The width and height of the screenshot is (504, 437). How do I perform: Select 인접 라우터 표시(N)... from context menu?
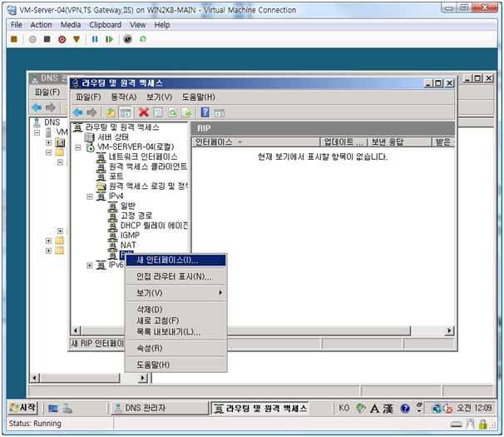coord(175,276)
